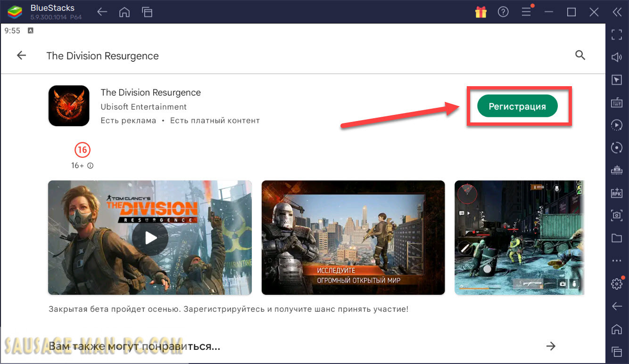Maximize the BlueStacks window
629x364 pixels.
(571, 12)
